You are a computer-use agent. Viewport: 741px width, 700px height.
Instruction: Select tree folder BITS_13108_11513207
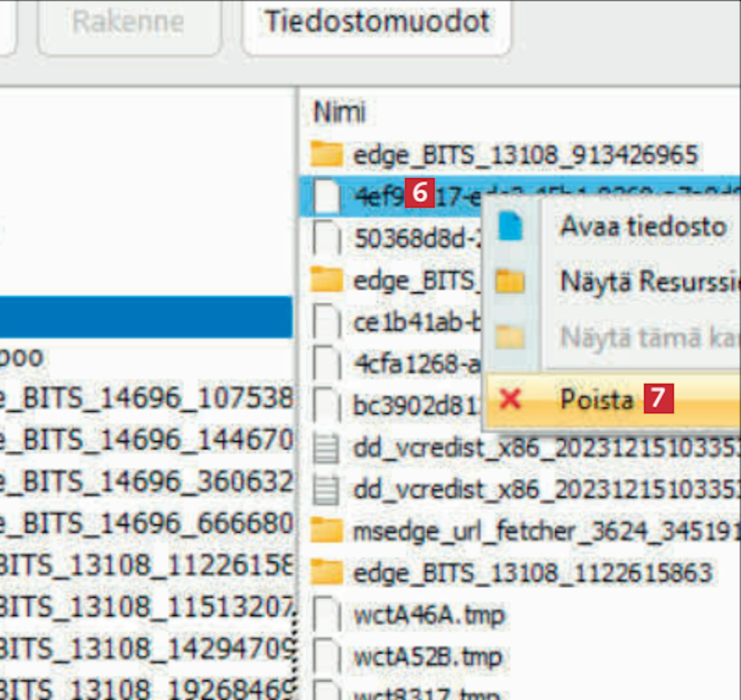coord(148,607)
